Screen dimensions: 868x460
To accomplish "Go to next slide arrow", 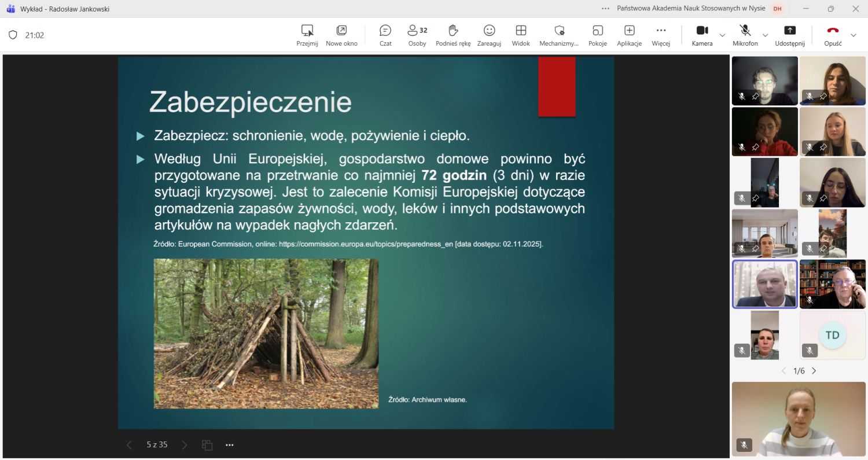I will [x=185, y=445].
